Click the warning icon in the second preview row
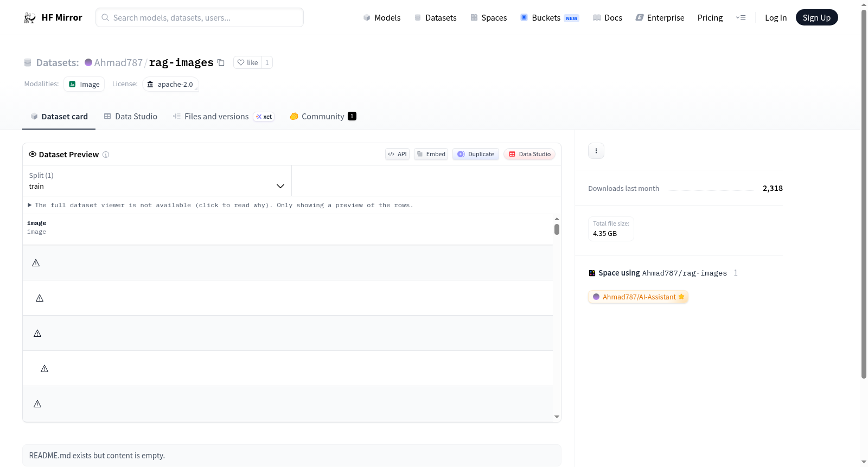 pyautogui.click(x=40, y=298)
